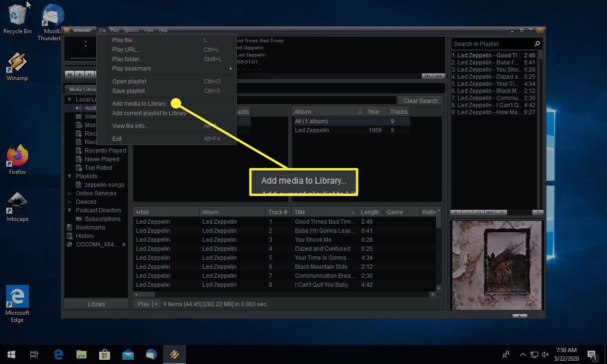Open the Inkscape desktop shortcut

point(18,207)
